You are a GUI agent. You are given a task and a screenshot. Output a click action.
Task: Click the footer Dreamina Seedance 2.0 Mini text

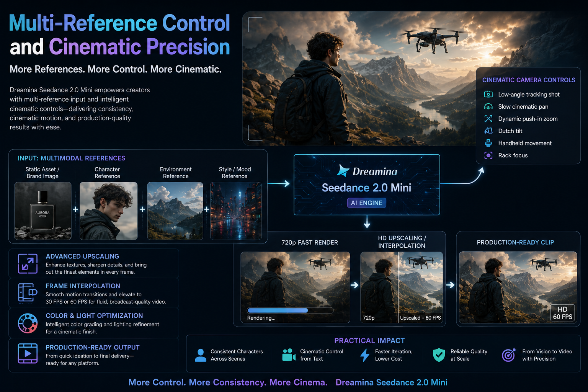click(391, 382)
